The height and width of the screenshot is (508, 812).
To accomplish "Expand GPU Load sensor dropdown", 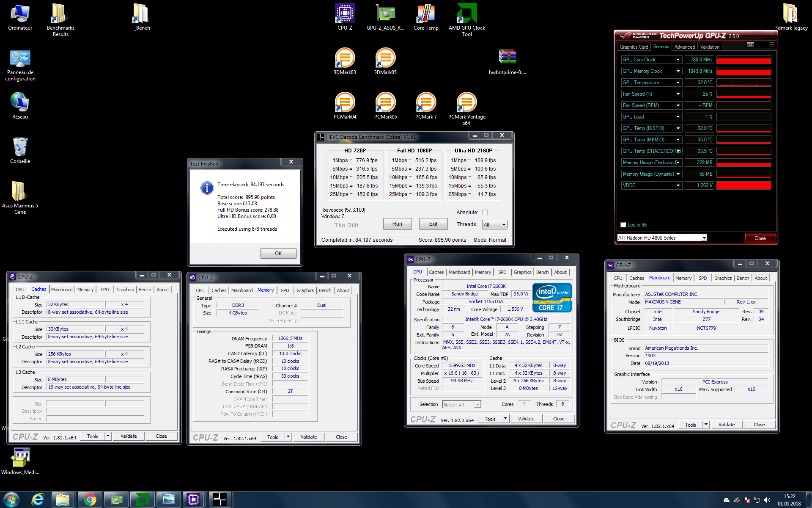I will pos(678,117).
